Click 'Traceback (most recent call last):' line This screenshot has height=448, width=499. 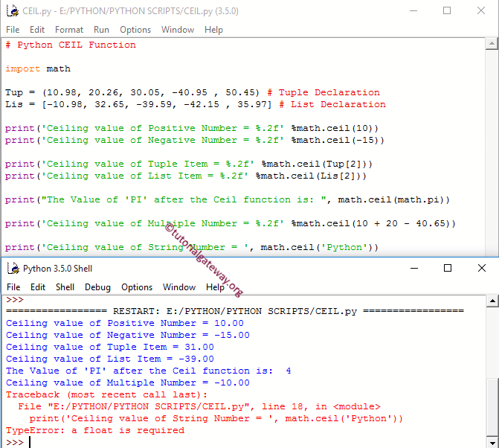106,394
